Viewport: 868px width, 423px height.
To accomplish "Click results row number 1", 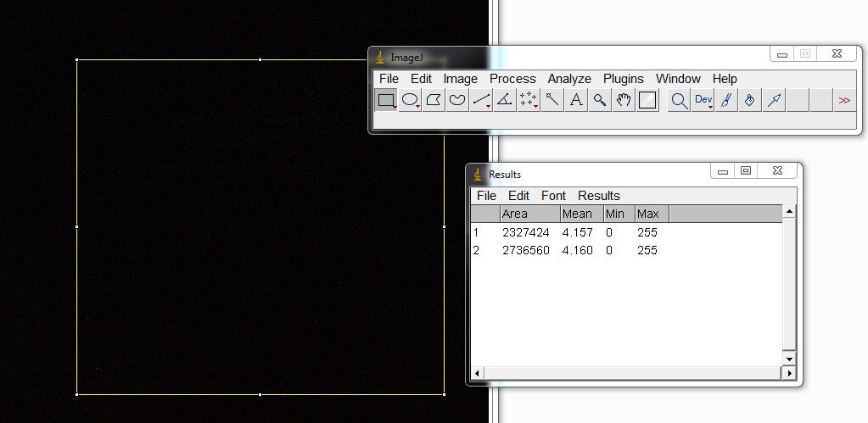I will point(475,233).
